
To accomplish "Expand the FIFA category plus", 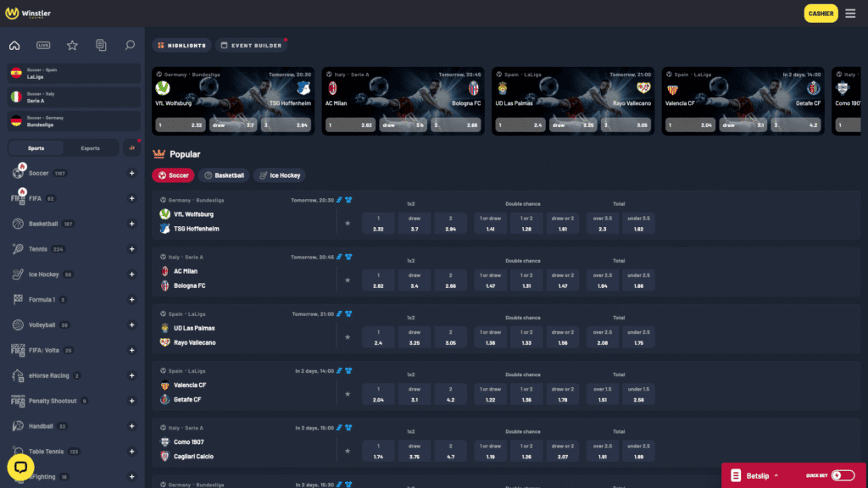I will coord(131,198).
